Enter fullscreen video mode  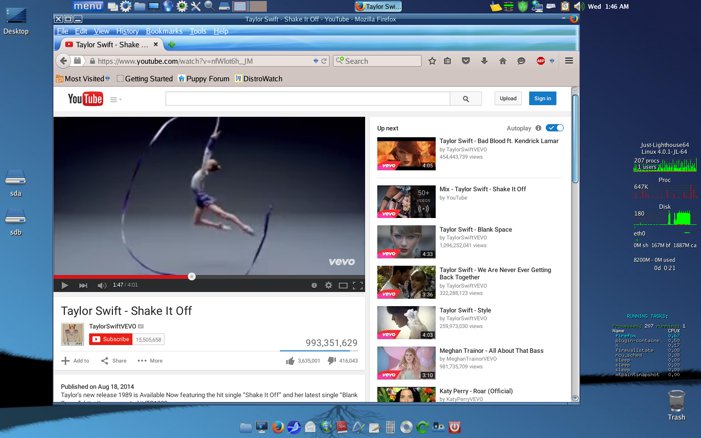(358, 285)
